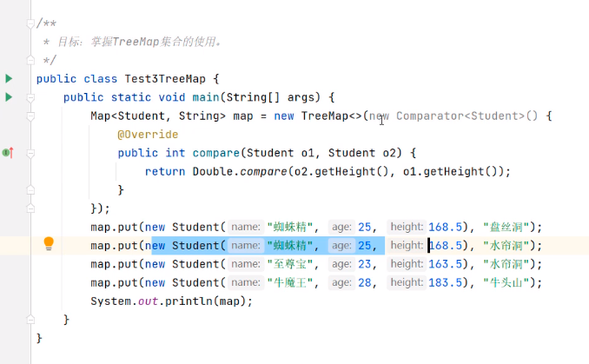Click the age: hint before 28

pos(341,283)
